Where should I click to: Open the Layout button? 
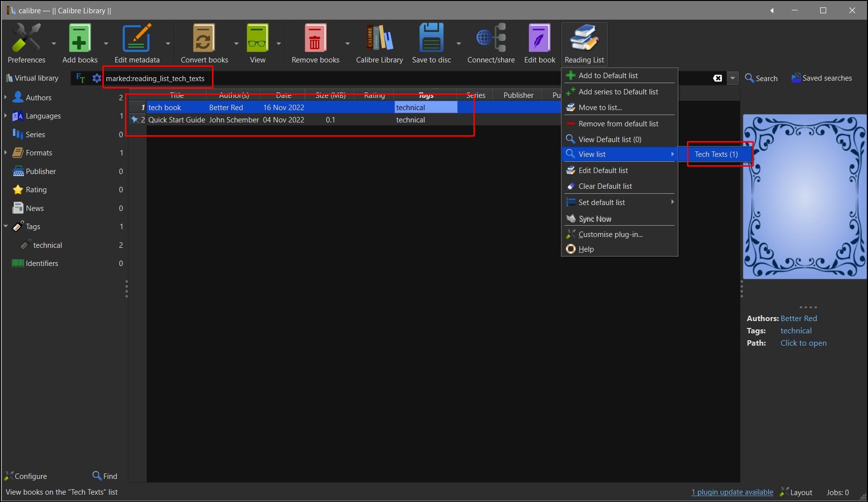pos(796,492)
